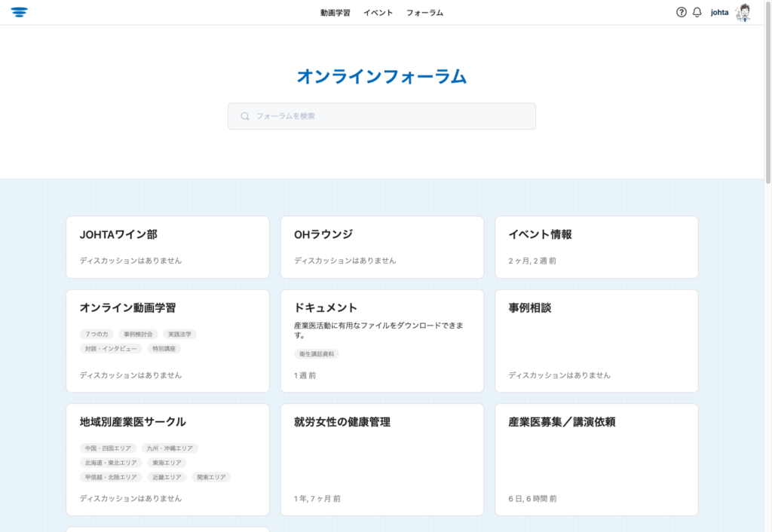The height and width of the screenshot is (532, 772).
Task: Open the イベント情報 forum card
Action: pyautogui.click(x=540, y=234)
